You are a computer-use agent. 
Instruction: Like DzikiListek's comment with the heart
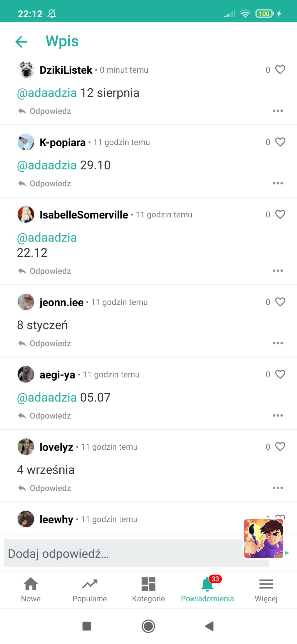tap(280, 70)
